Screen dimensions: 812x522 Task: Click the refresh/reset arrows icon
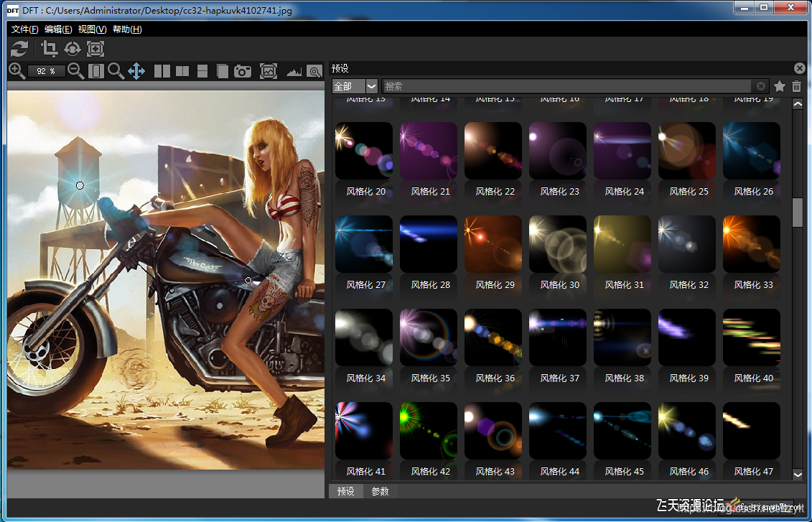point(19,50)
